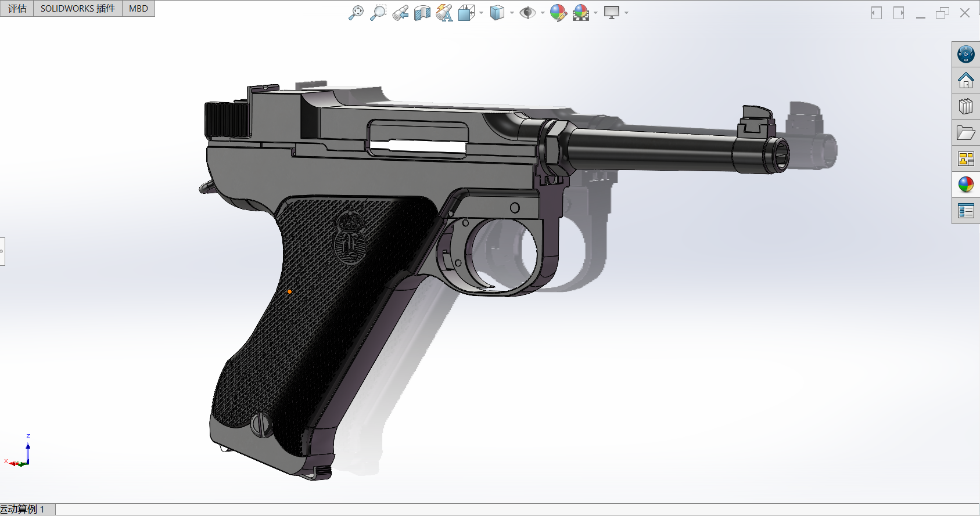Restore down the document window

click(942, 13)
